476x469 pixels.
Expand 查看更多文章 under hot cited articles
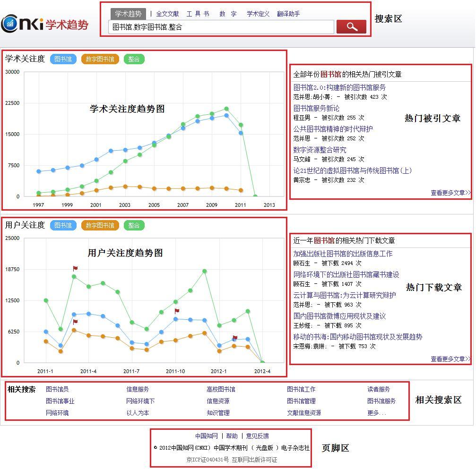click(450, 193)
